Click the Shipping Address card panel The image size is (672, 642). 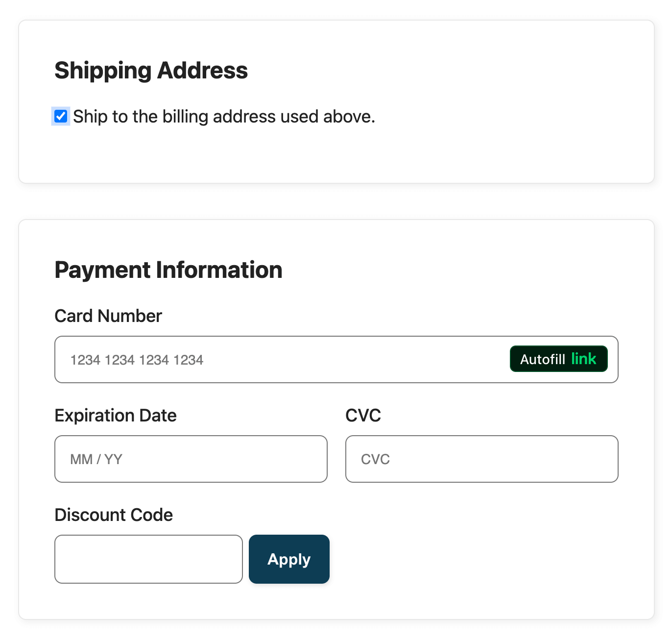(336, 157)
